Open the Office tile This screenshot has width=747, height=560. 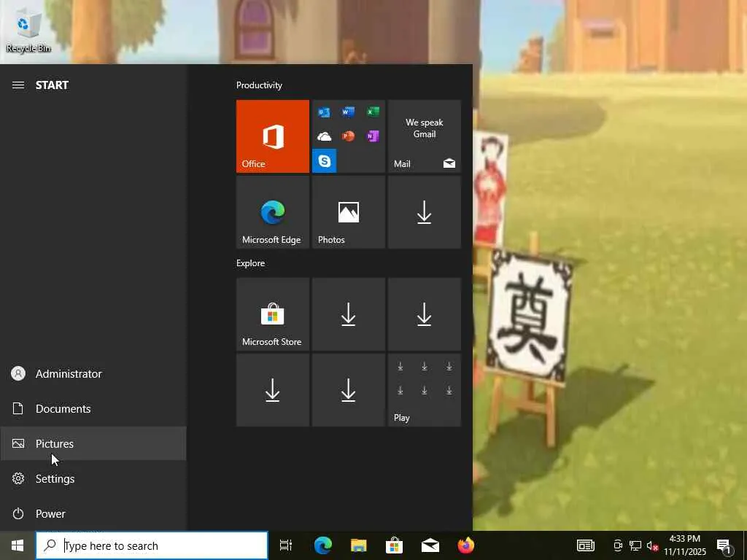tap(273, 136)
